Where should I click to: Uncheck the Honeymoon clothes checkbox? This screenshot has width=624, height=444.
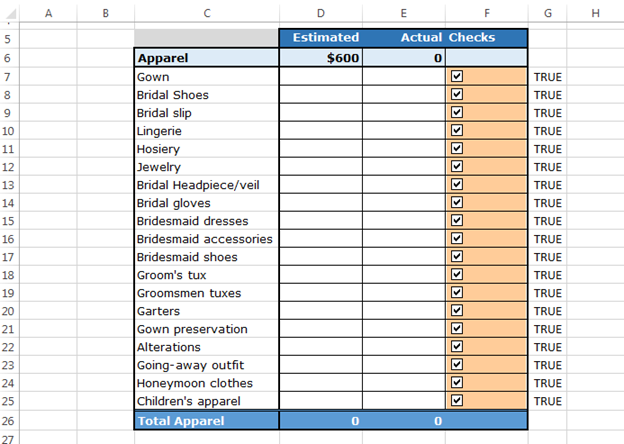(457, 382)
